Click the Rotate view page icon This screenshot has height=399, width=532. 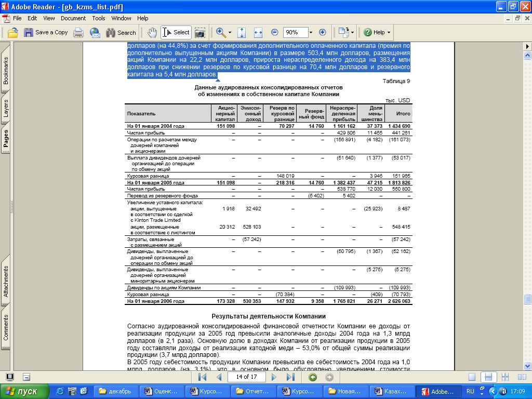click(344, 33)
